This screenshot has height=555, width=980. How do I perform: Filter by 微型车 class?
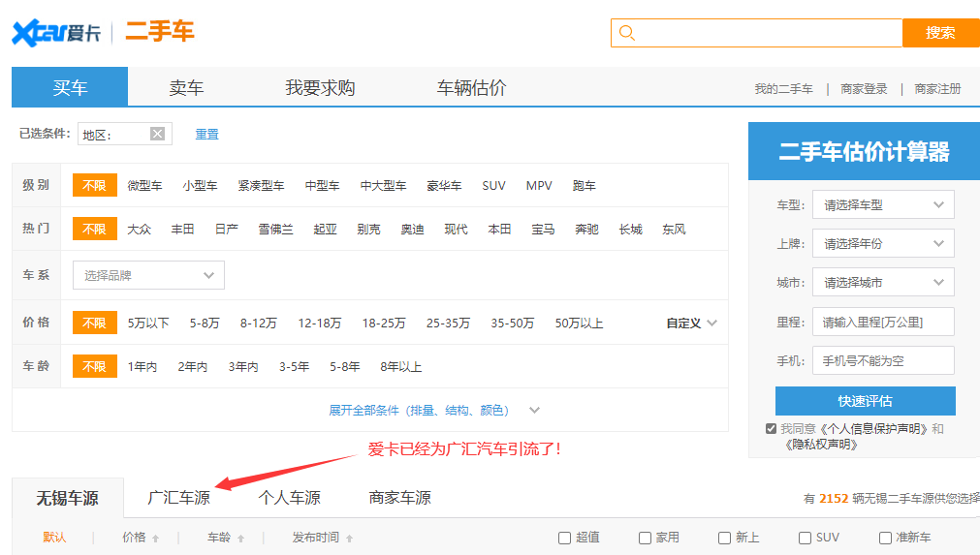tap(145, 185)
